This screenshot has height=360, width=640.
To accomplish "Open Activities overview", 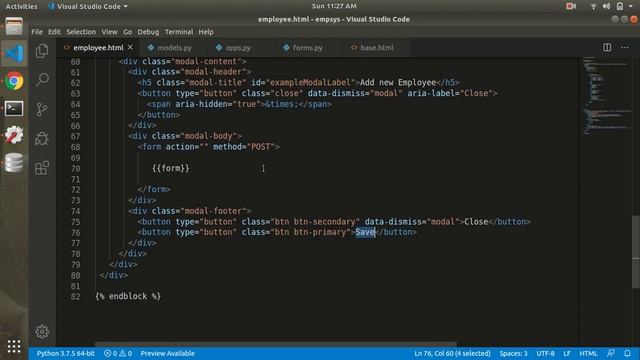I will (21, 6).
